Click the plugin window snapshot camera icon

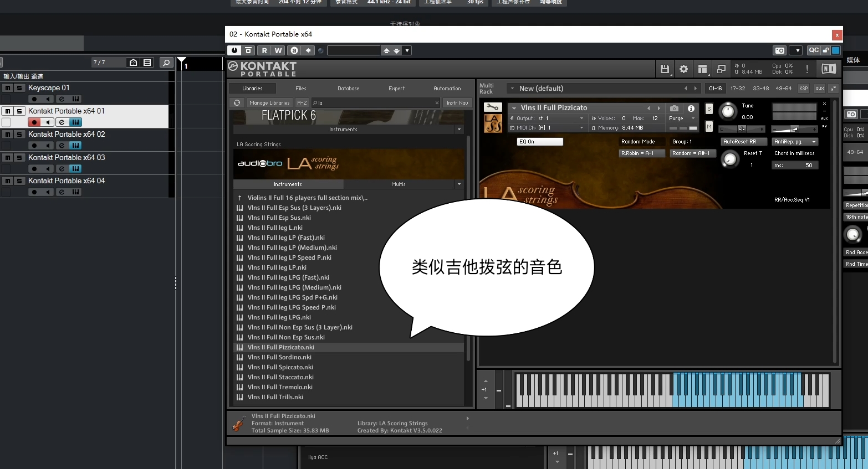(x=780, y=50)
